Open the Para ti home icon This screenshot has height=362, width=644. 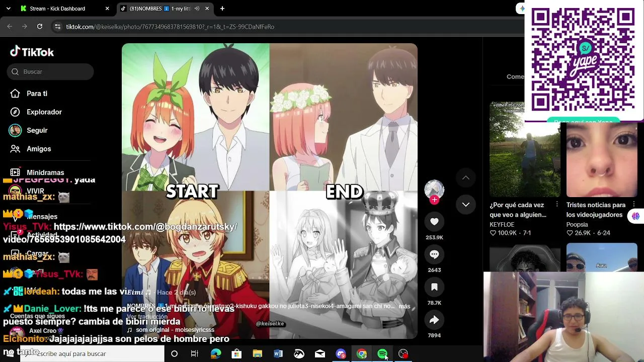tap(15, 94)
